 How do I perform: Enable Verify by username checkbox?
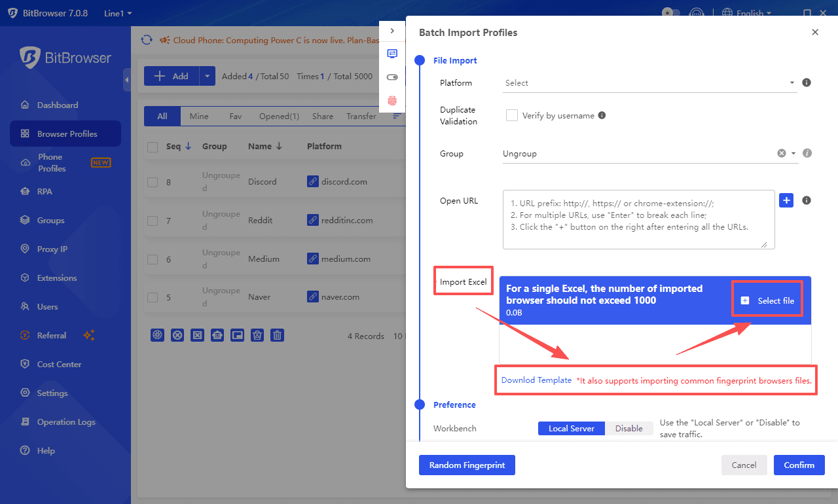coord(512,115)
